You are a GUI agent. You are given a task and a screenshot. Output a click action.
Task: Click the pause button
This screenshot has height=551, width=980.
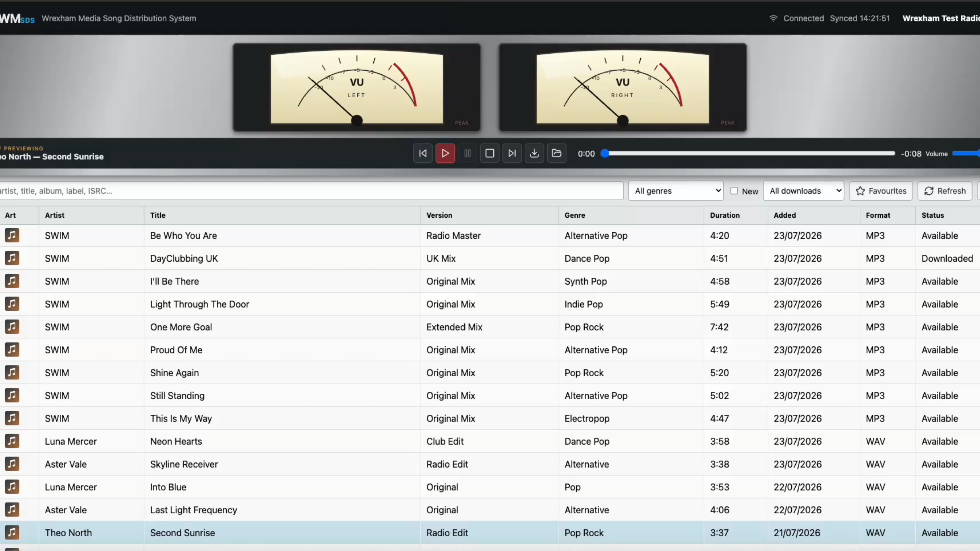pos(467,153)
